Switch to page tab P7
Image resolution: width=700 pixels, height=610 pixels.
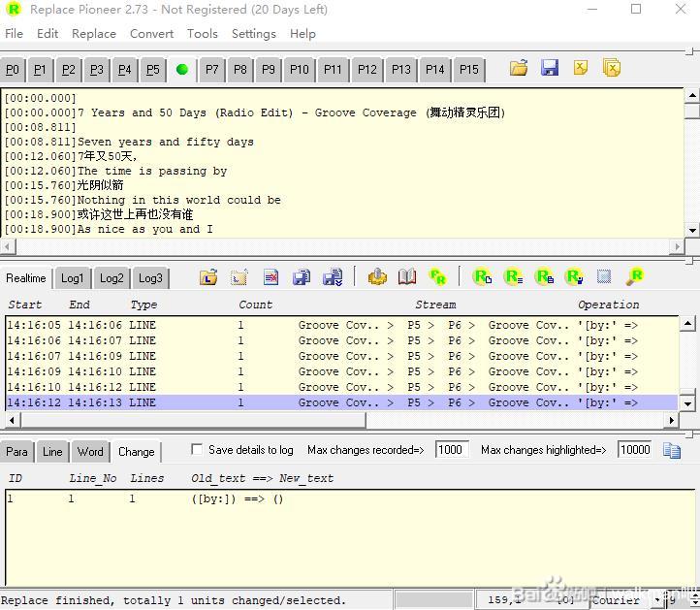pos(211,70)
